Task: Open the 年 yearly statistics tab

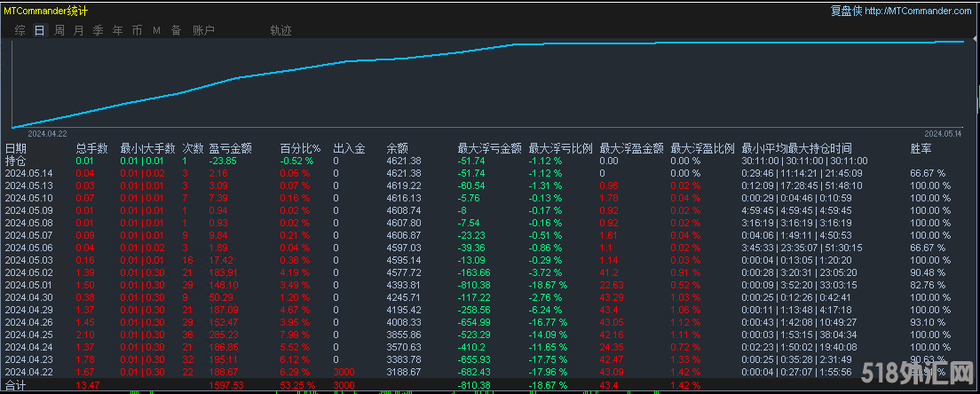Action: coord(117,30)
